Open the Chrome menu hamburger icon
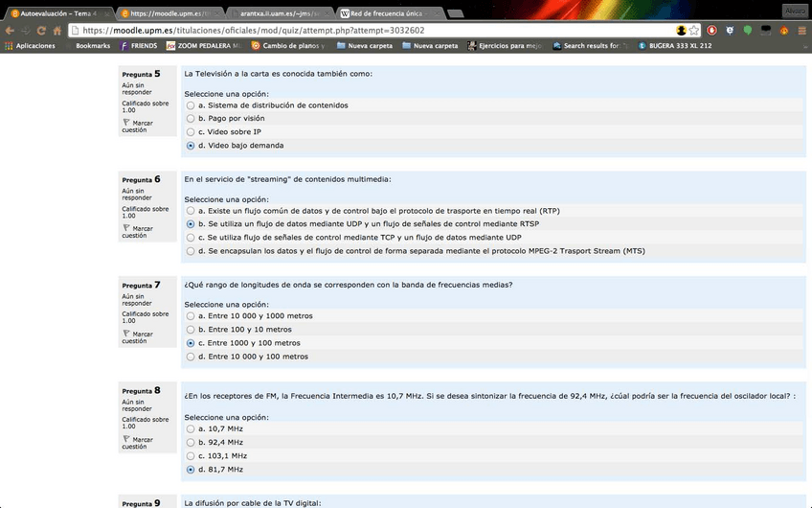This screenshot has height=508, width=812. pos(801,31)
